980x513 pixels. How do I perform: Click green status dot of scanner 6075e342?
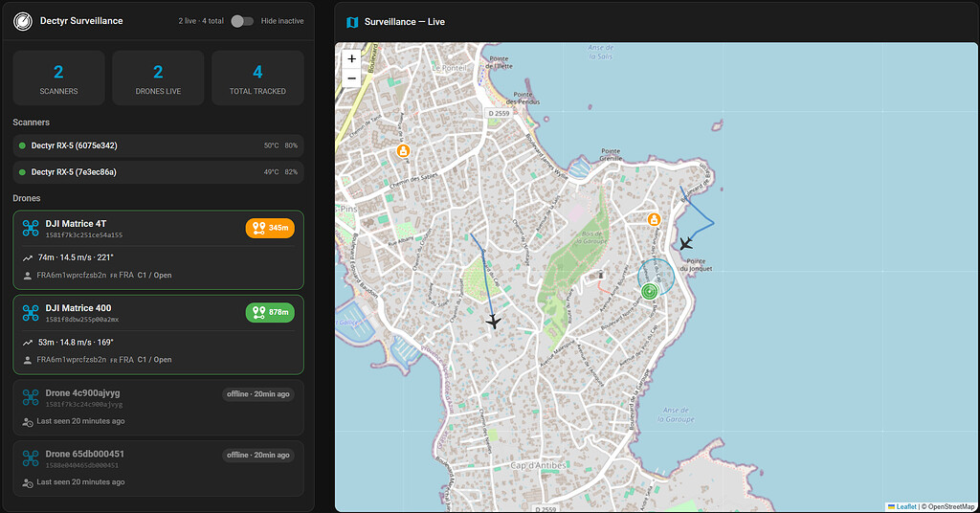23,145
